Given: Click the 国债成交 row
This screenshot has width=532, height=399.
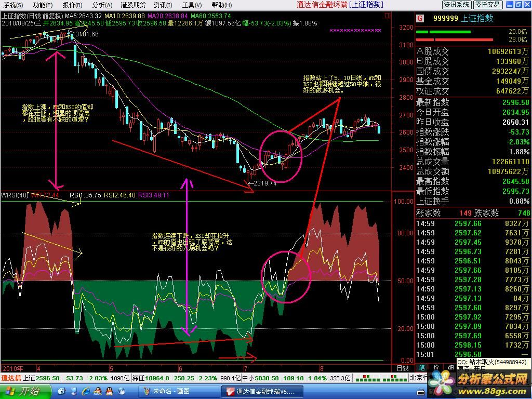Looking at the screenshot, I should pos(472,71).
